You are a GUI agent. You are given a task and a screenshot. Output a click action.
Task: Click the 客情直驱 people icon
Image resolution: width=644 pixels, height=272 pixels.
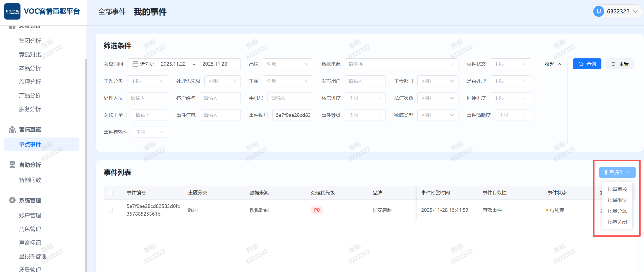[x=12, y=129]
